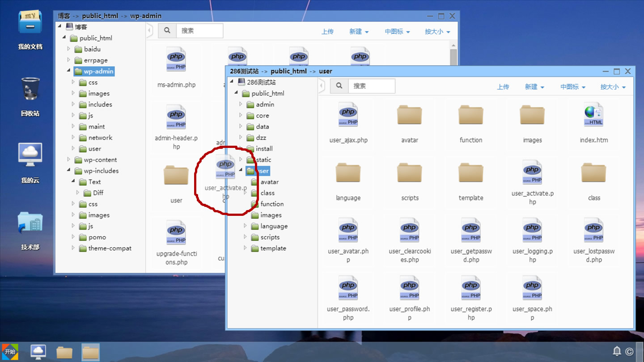Click 286测试站 in the window title breadcrumb
Image resolution: width=644 pixels, height=362 pixels.
(x=245, y=71)
